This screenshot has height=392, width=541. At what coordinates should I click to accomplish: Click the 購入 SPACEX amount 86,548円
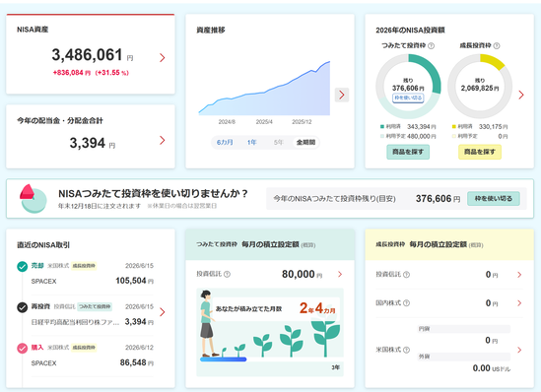click(x=137, y=362)
